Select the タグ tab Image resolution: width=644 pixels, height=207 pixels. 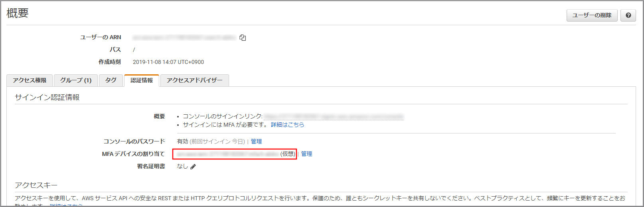(x=111, y=80)
